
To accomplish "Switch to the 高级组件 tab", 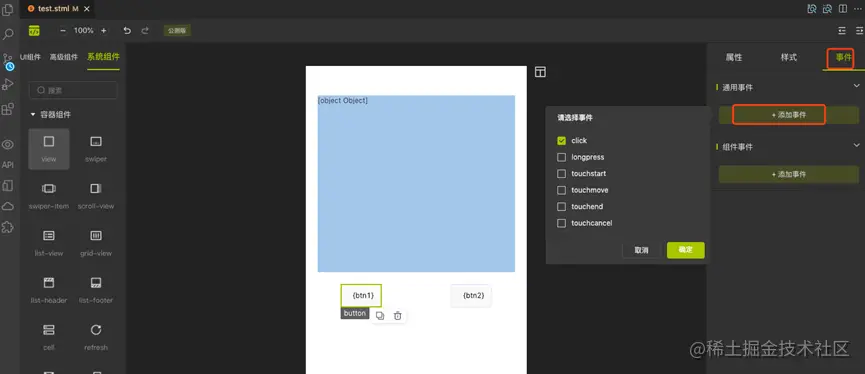I will pos(64,57).
